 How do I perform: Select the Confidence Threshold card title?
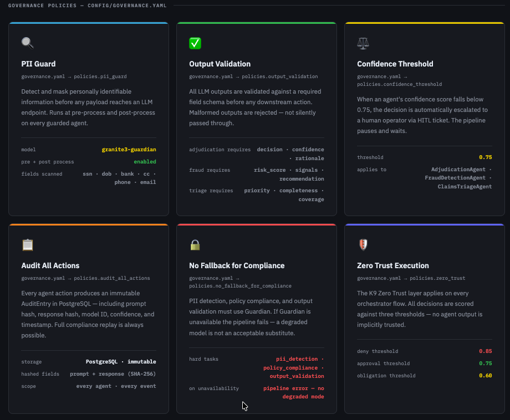[x=395, y=64]
